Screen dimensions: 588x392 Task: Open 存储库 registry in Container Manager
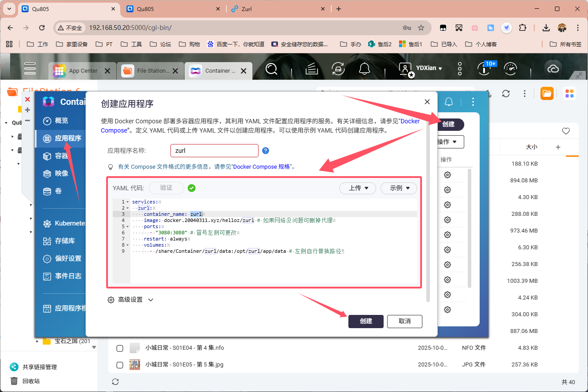[x=64, y=241]
